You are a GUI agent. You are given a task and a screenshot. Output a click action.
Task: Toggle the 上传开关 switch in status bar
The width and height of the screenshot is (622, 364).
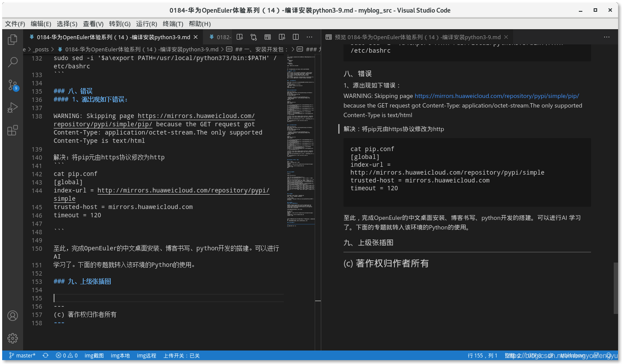[181, 356]
